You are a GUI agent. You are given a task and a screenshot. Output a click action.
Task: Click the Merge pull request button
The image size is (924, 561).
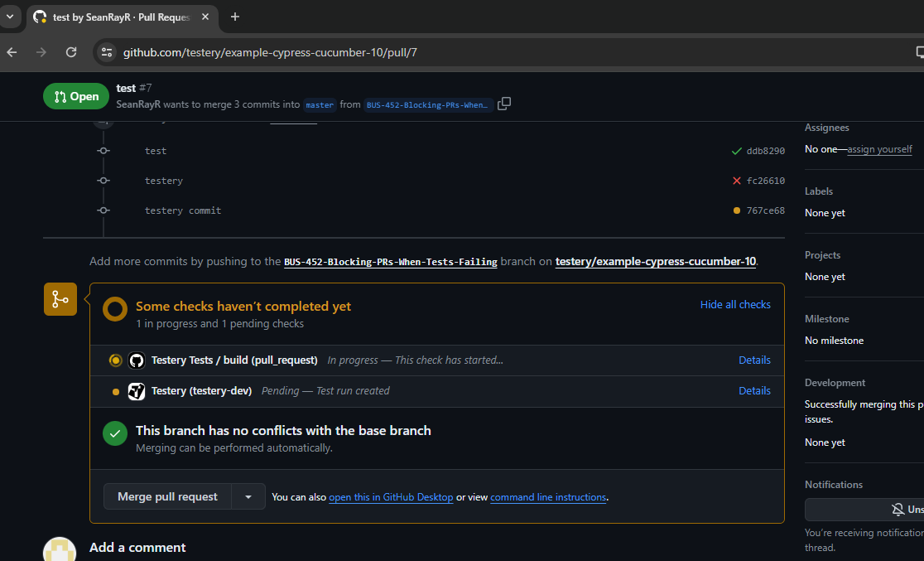[x=167, y=496]
